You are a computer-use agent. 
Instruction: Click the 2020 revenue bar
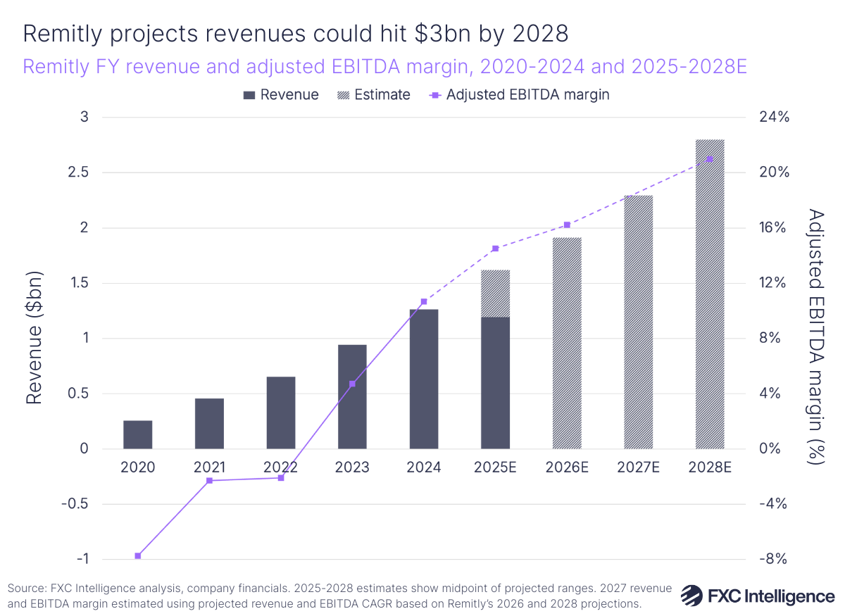pos(138,433)
